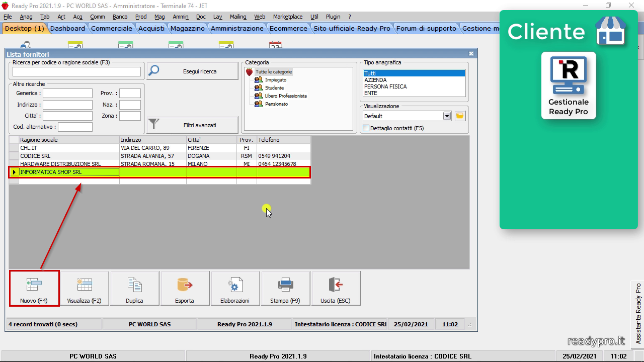Switch to Magazzino tab
This screenshot has height=362, width=644.
click(x=188, y=29)
